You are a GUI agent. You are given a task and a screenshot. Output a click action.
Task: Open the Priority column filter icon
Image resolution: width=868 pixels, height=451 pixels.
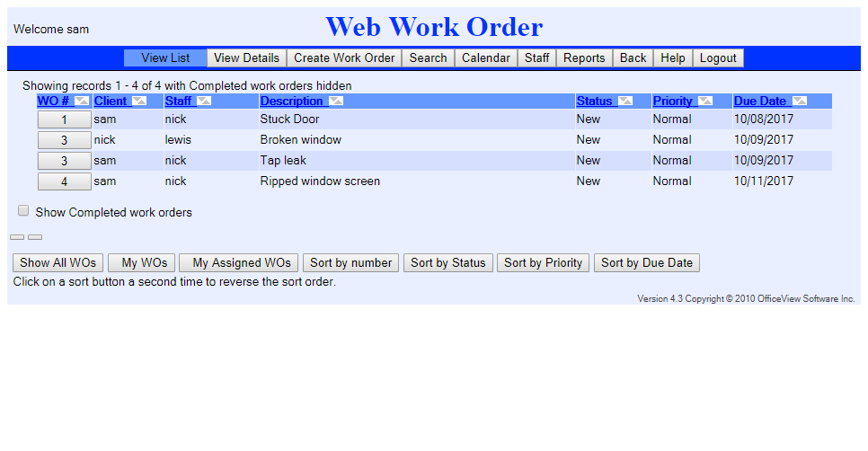coord(705,102)
